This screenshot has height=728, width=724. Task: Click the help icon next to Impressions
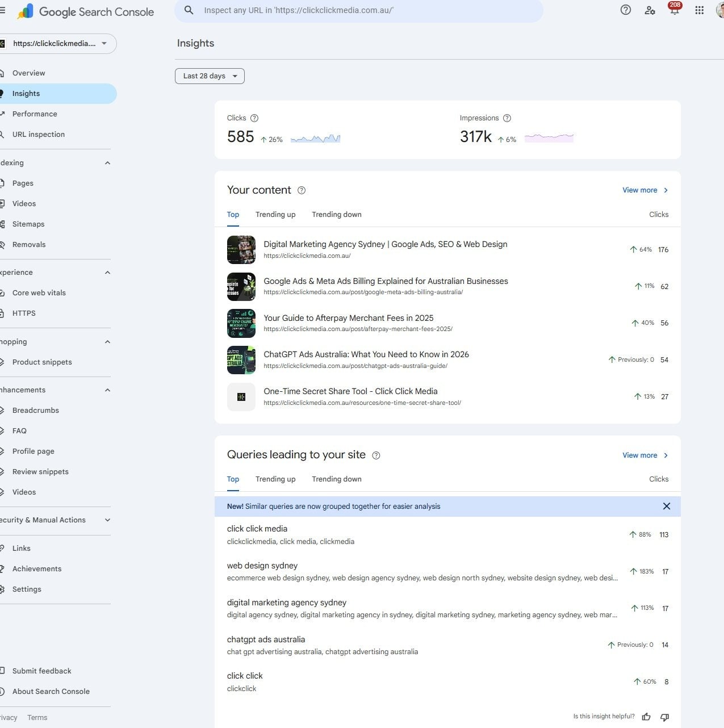[507, 118]
